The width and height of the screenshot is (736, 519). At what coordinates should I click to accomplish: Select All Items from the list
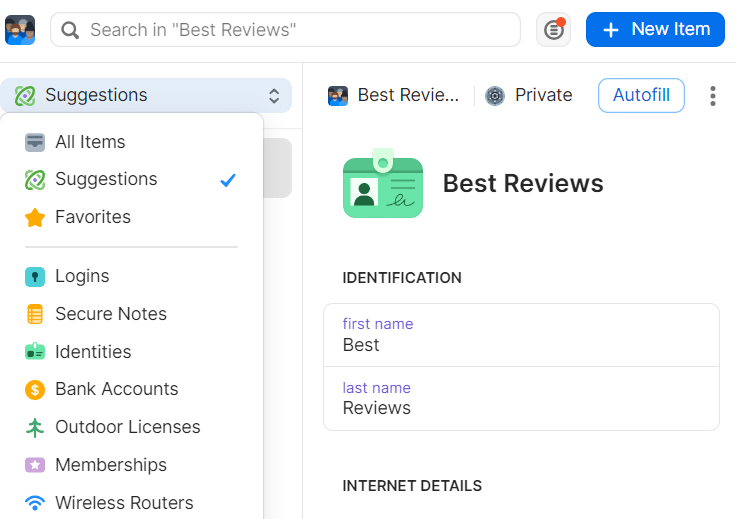(131, 142)
